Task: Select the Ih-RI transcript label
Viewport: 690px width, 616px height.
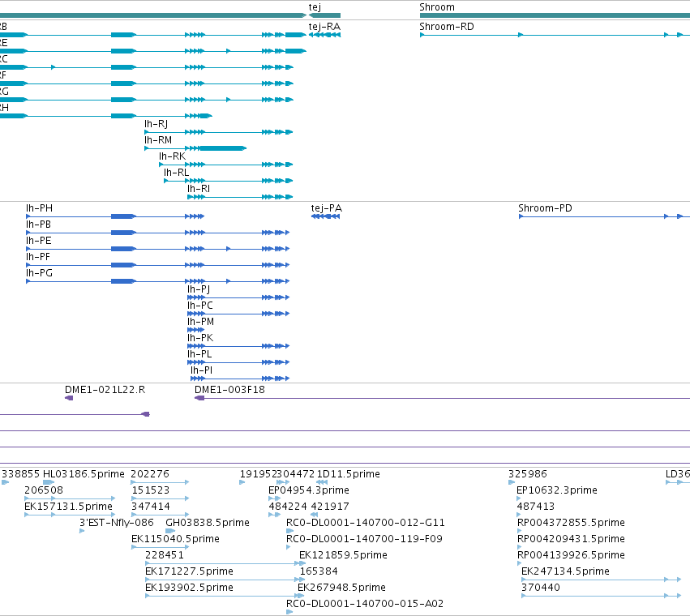Action: (x=199, y=189)
